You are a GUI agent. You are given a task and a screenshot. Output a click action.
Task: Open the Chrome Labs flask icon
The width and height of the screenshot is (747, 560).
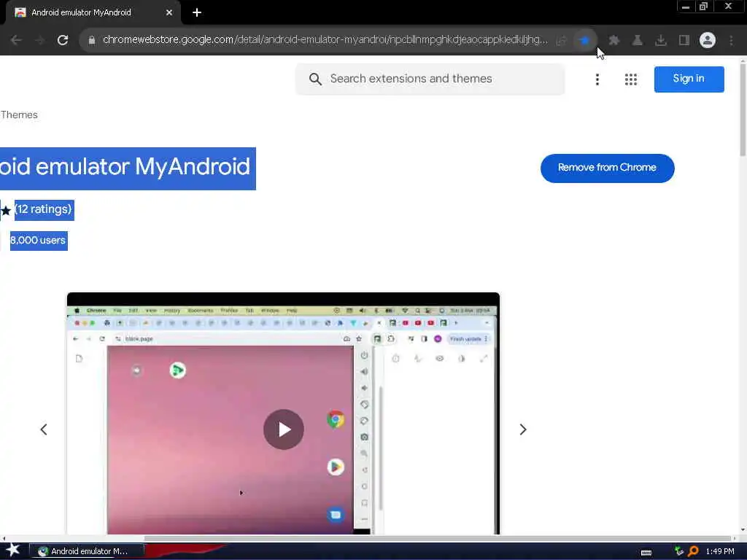click(x=638, y=40)
